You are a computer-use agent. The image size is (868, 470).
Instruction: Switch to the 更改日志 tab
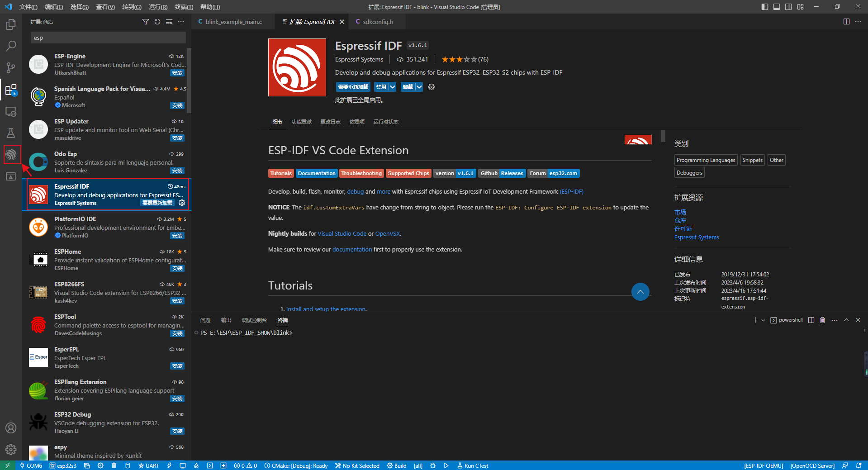[x=330, y=122]
